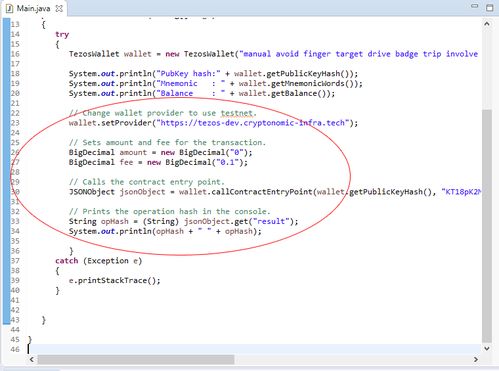The image size is (499, 371).
Task: Click the catch keyword on line 37
Action: 67,261
